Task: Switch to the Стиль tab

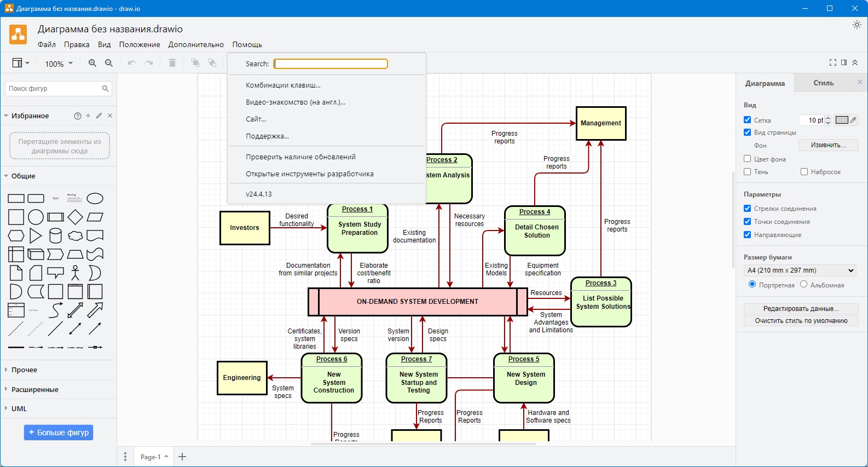Action: point(823,83)
